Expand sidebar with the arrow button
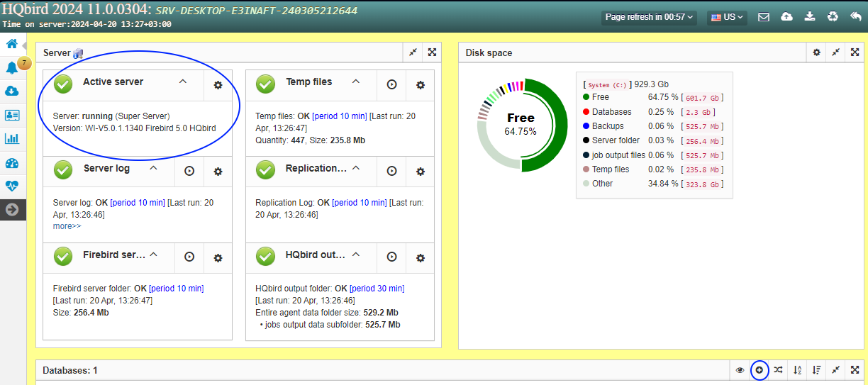The width and height of the screenshot is (868, 385). coord(12,209)
